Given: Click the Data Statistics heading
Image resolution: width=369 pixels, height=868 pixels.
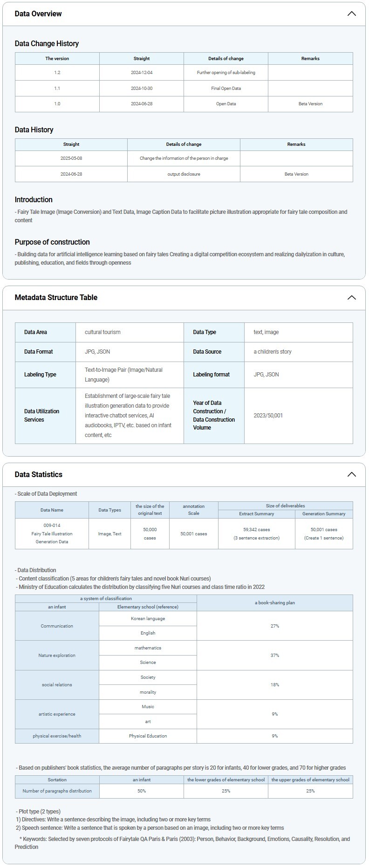Looking at the screenshot, I should (x=38, y=474).
